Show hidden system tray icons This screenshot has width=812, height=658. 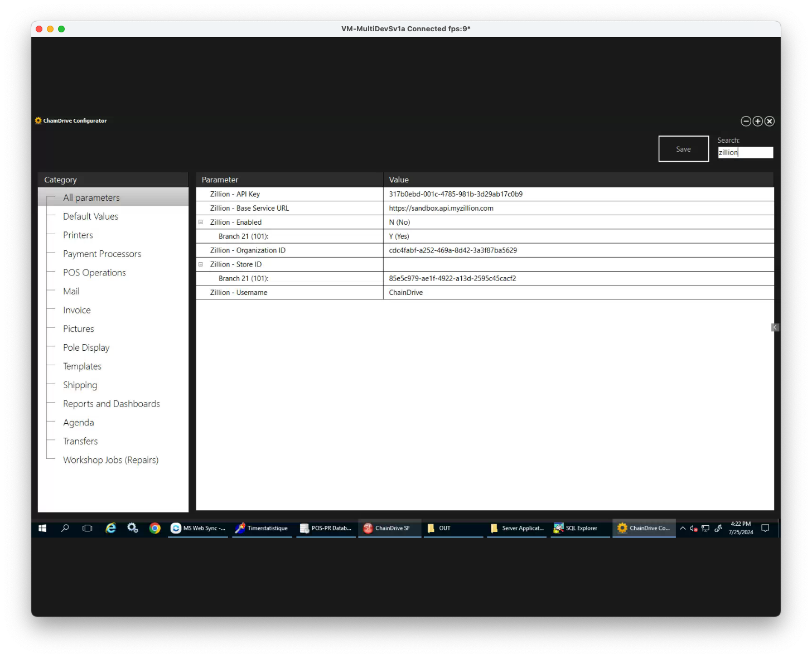[x=683, y=528]
